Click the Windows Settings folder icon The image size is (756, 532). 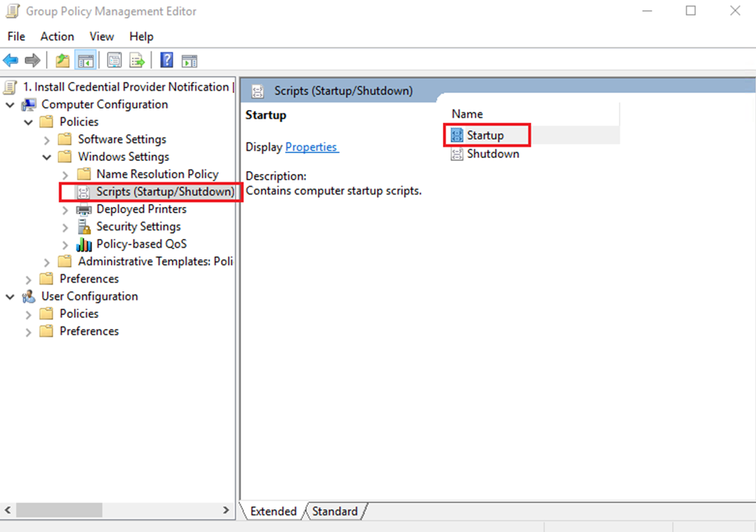click(x=65, y=157)
